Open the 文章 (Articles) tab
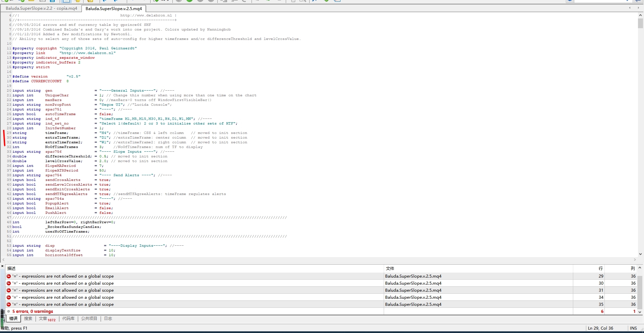The height and width of the screenshot is (333, 644). (47, 319)
